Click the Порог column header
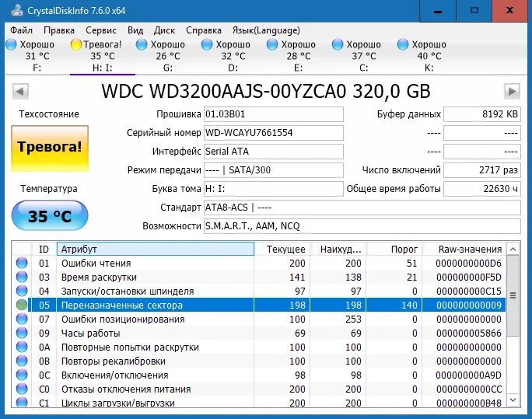Viewport: 532px width, 419px height. [394, 250]
